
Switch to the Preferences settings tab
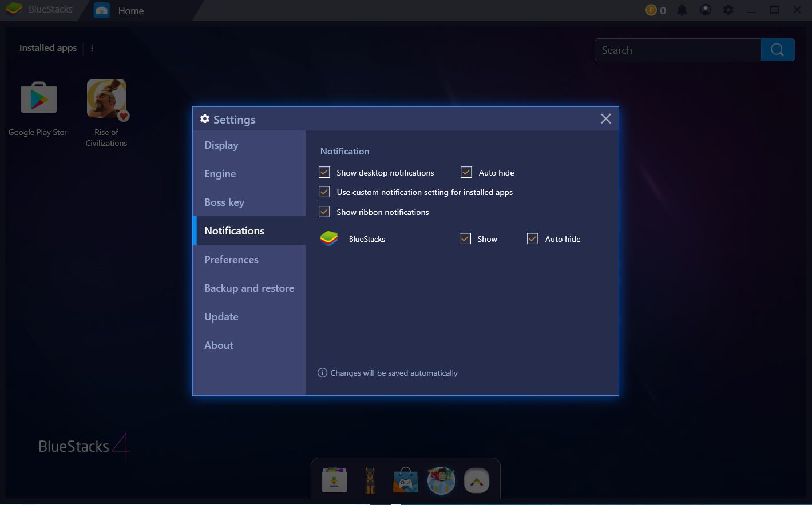231,259
